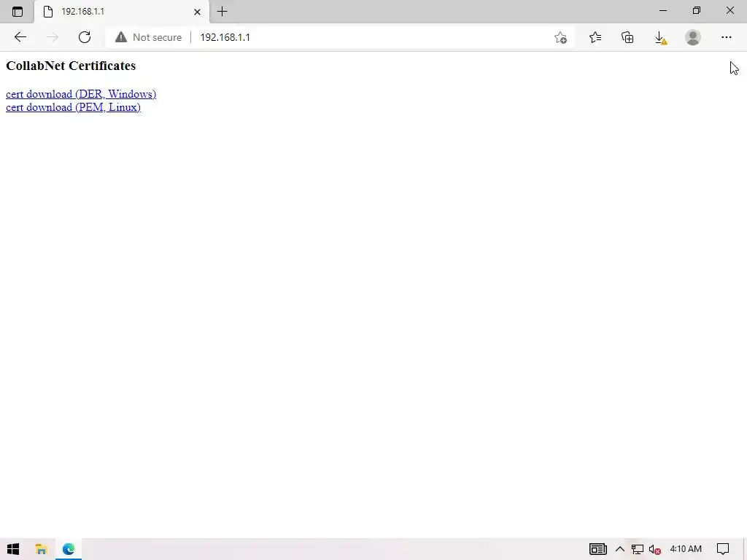Screen dimensions: 747x560
Task: Open the Action Center notifications
Action: pos(723,549)
